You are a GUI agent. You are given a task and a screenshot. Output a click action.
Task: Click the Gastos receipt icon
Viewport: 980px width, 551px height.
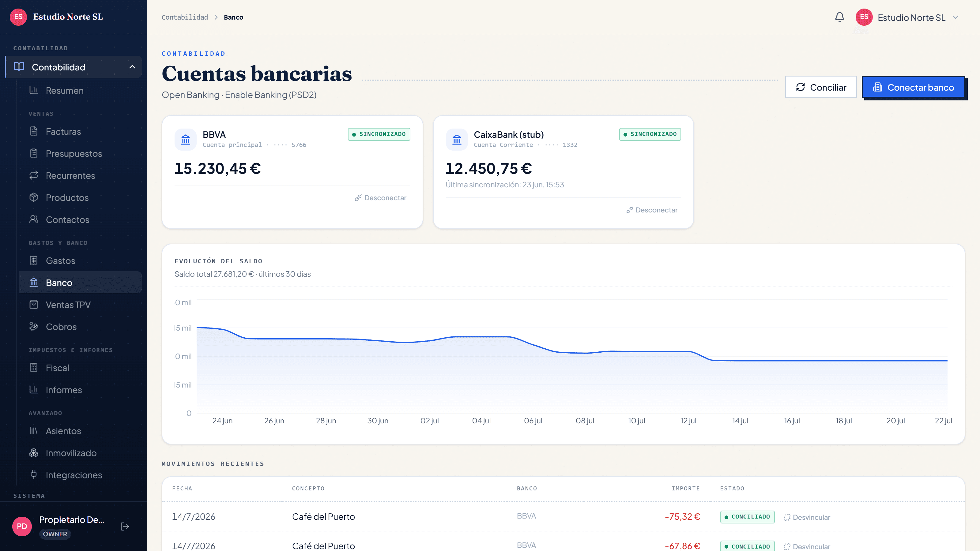[33, 261]
